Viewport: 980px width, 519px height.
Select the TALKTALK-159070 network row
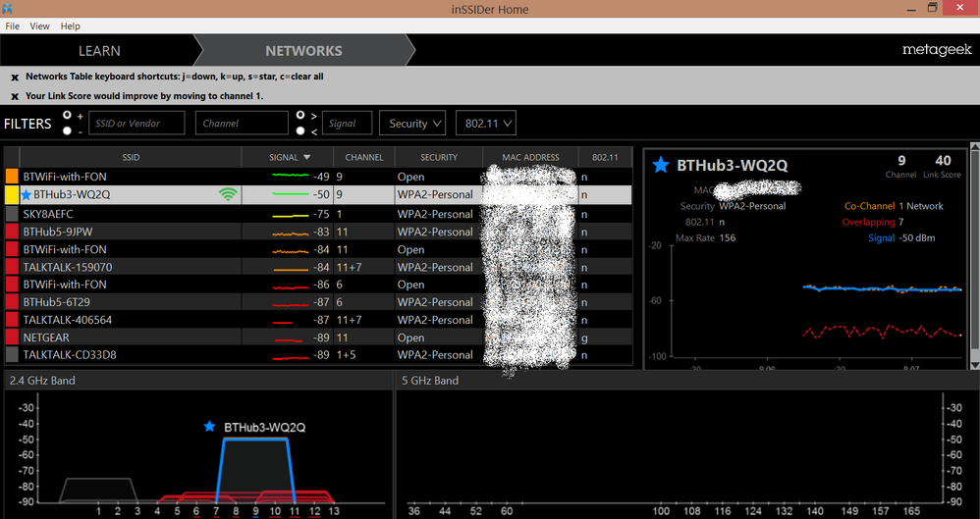point(318,267)
